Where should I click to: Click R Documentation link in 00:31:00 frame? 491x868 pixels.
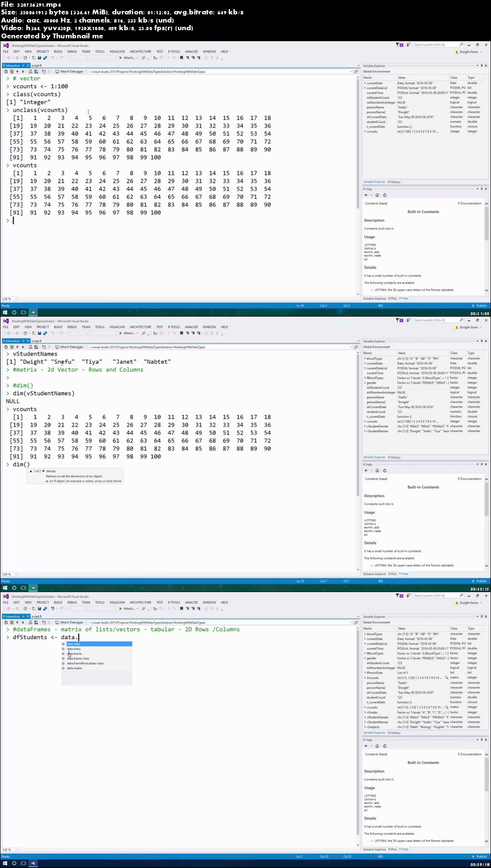point(470,204)
